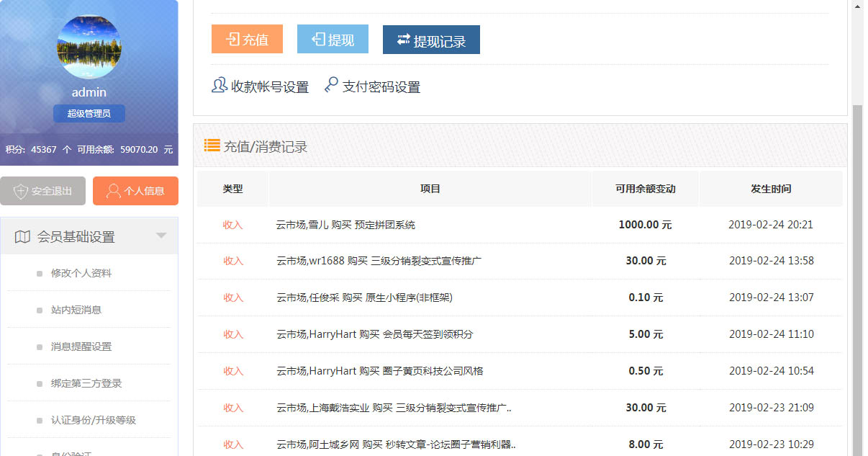Click the user icon beside 收款帐号设置

219,86
